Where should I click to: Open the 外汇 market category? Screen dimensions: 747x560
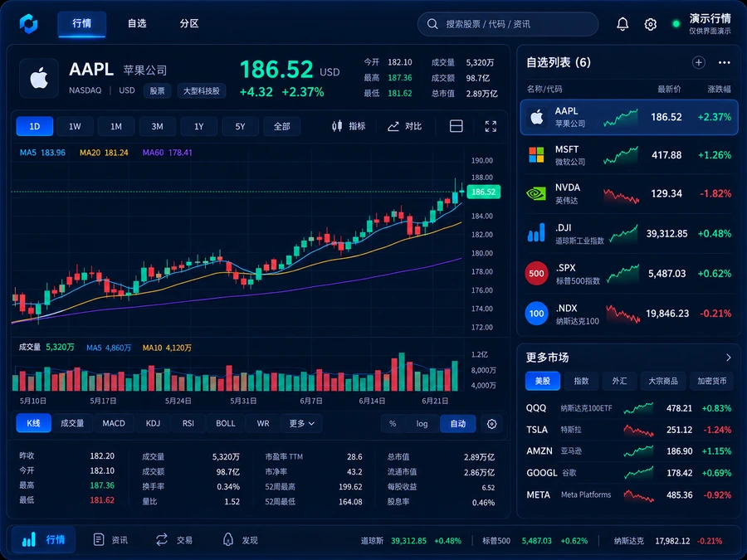[x=619, y=381]
